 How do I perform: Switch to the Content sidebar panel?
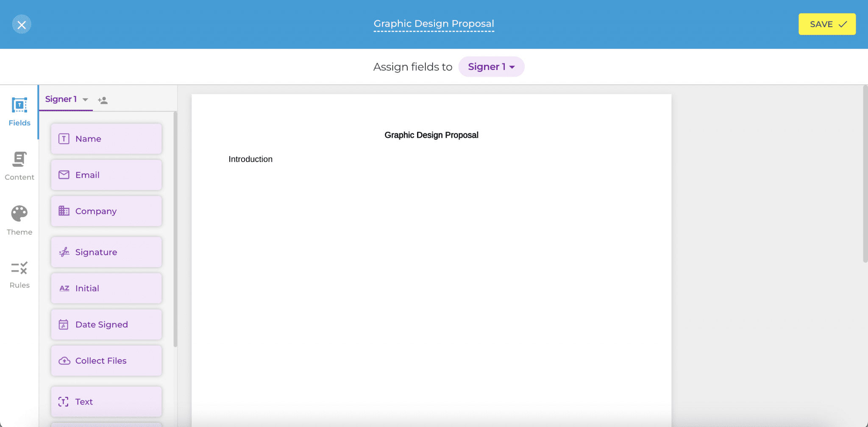click(19, 166)
